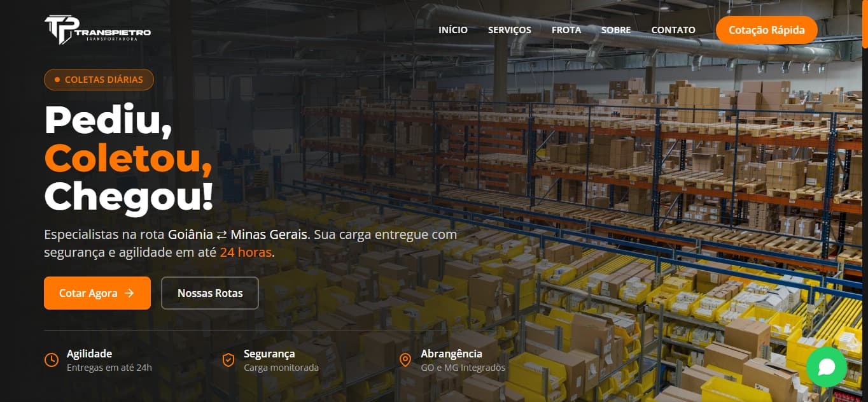Open the green chat bubble widget
This screenshot has width=868, height=402.
[x=826, y=366]
